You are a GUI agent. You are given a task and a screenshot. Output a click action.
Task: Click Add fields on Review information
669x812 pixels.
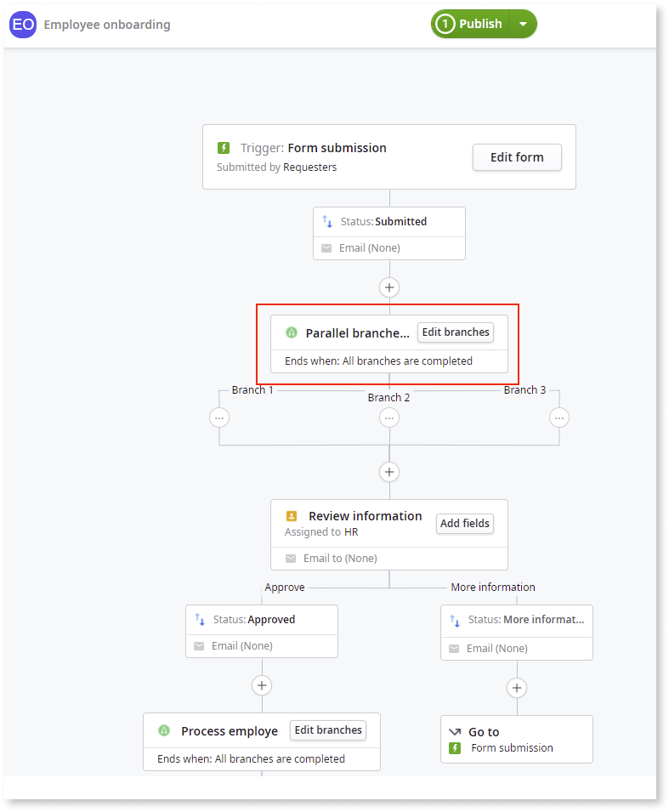[x=464, y=524]
